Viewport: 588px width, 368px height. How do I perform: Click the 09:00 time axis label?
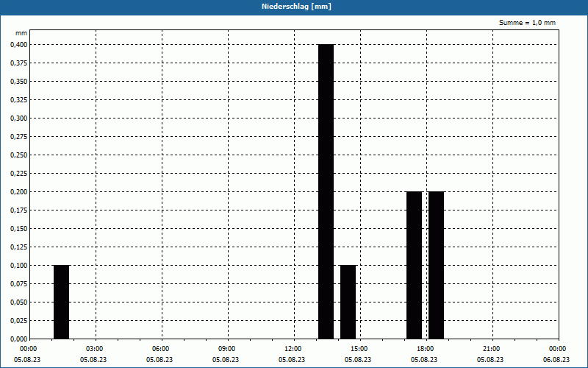coord(227,349)
